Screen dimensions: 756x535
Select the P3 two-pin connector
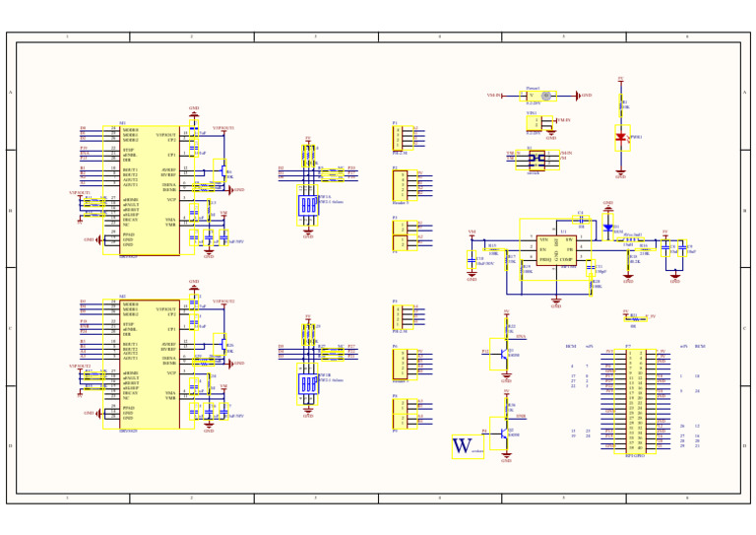click(405, 228)
